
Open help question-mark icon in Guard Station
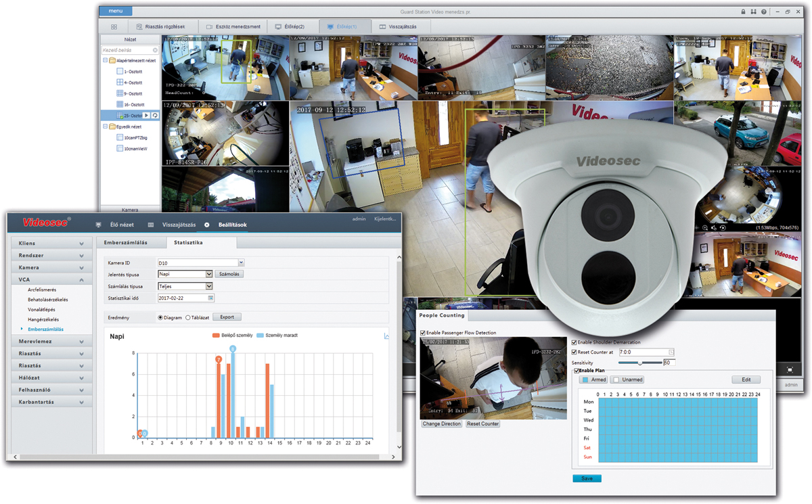pos(764,12)
